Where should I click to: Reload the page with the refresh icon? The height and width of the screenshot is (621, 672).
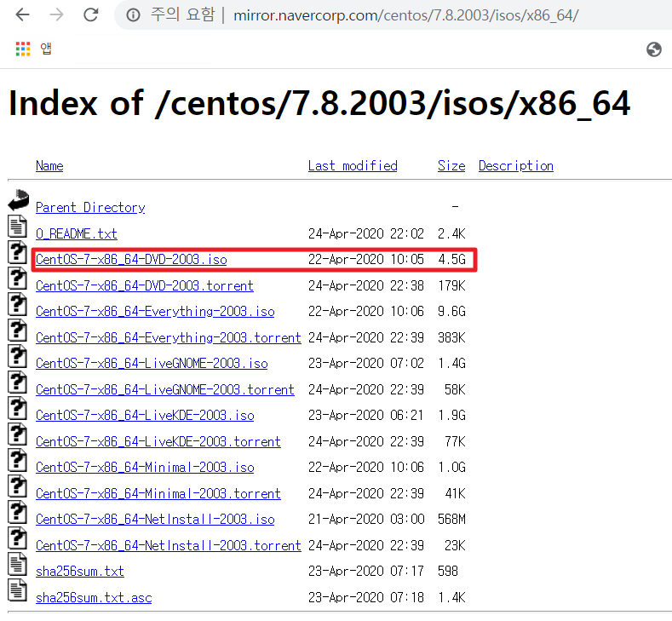point(91,15)
